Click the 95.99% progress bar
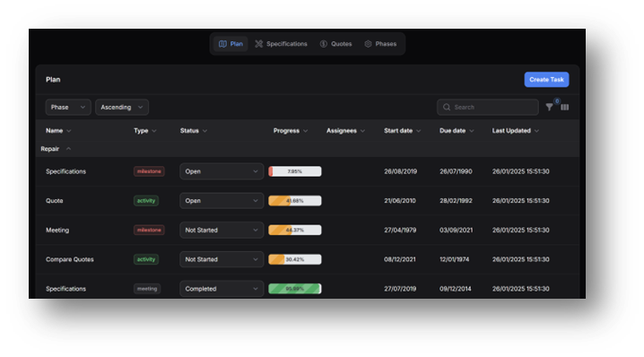644x357 pixels. pos(295,289)
